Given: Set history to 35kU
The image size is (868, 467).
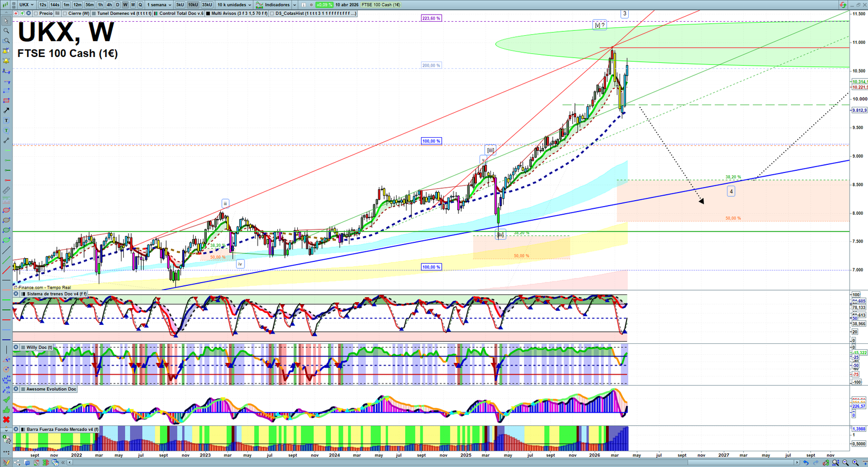Looking at the screenshot, I should point(207,5).
